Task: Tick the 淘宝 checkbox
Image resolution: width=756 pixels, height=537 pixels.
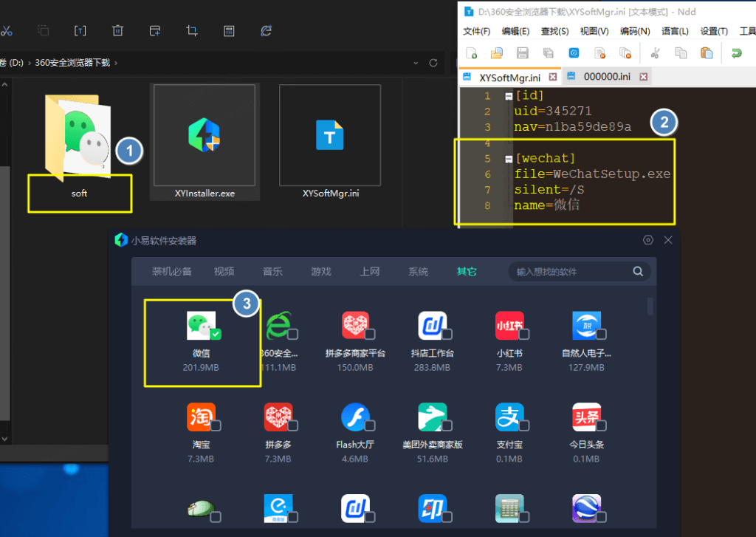Action: pyautogui.click(x=216, y=425)
